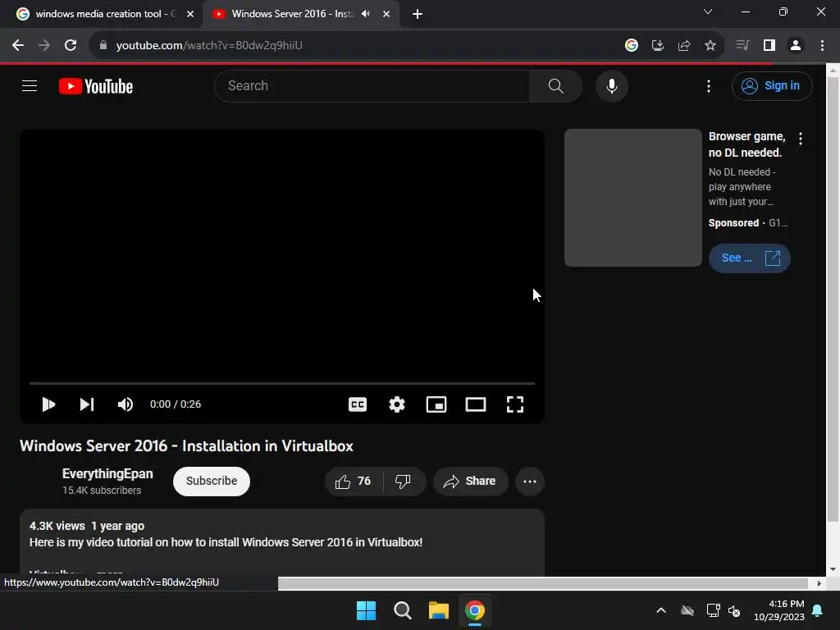Go to YouTube home via the logo
This screenshot has width=840, height=630.
(x=96, y=86)
